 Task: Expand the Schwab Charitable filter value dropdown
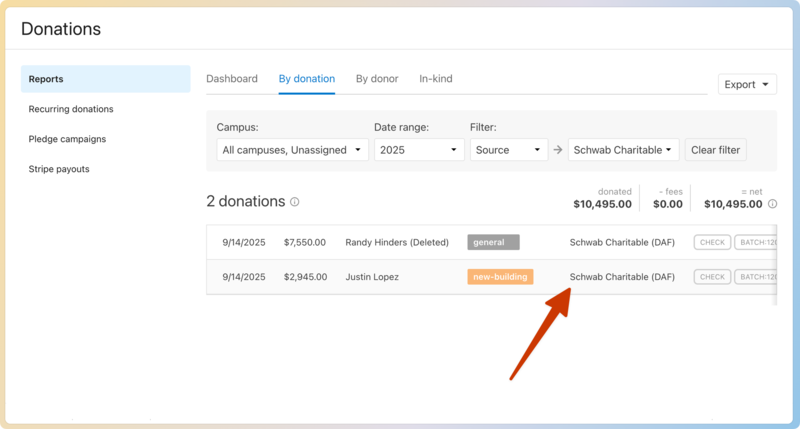pos(624,150)
